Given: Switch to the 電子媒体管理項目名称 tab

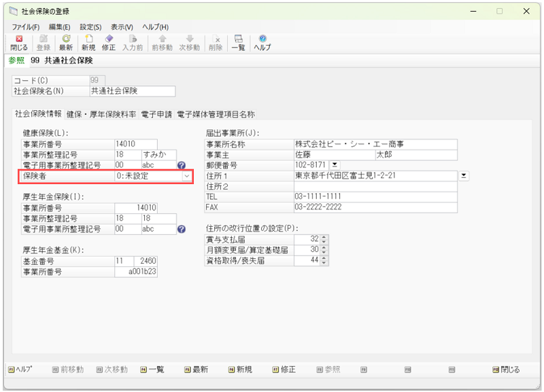Looking at the screenshot, I should (x=216, y=114).
